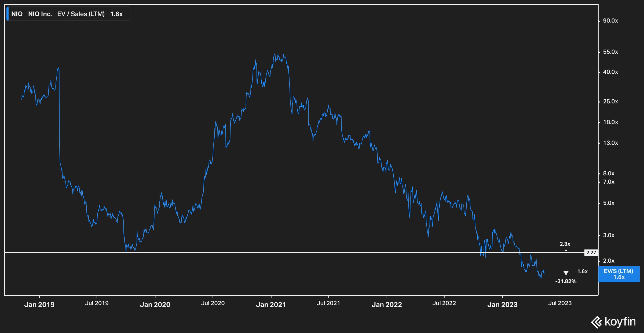Click Jul 2019 on the time axis
Viewport: 644px width, 333px height.
97,303
